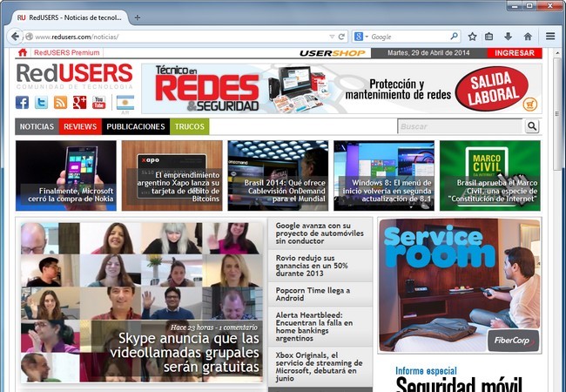
Task: Click the date Martes, 29 de Abril de 2014
Action: (428, 52)
